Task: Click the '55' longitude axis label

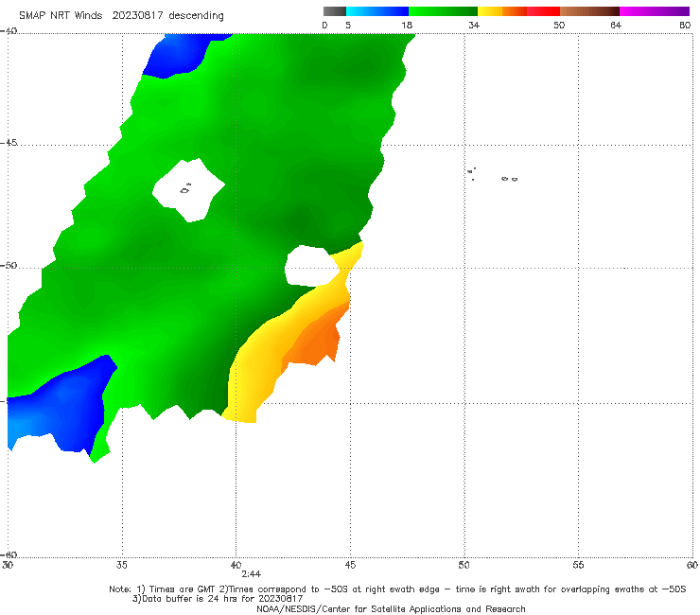Action: pos(578,565)
